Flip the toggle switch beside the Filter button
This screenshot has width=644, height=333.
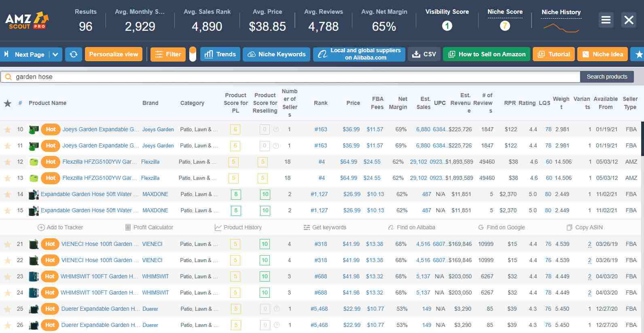pos(193,54)
